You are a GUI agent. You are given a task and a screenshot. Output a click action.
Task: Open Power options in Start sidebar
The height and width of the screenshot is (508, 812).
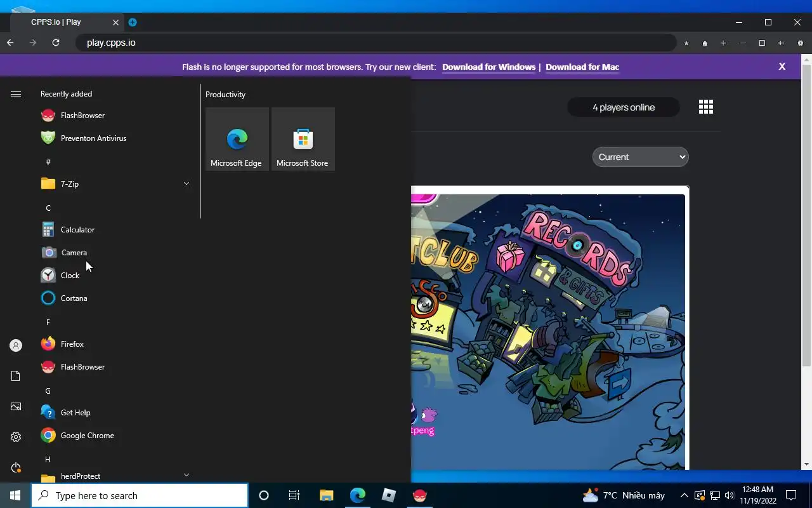point(16,467)
